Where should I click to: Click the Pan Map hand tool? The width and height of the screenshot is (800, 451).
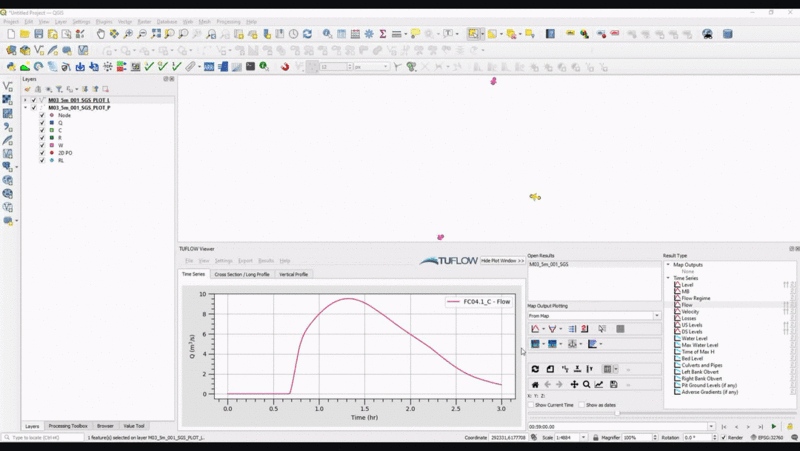pos(100,34)
